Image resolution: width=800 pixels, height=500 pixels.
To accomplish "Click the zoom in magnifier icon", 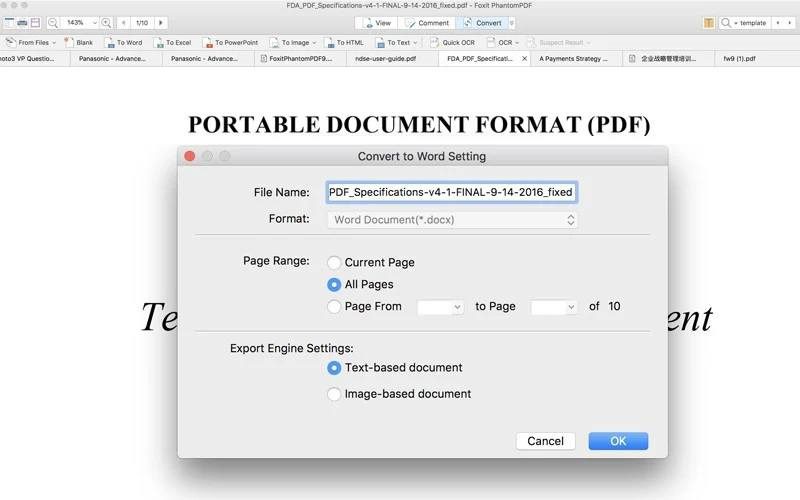I will [x=106, y=22].
